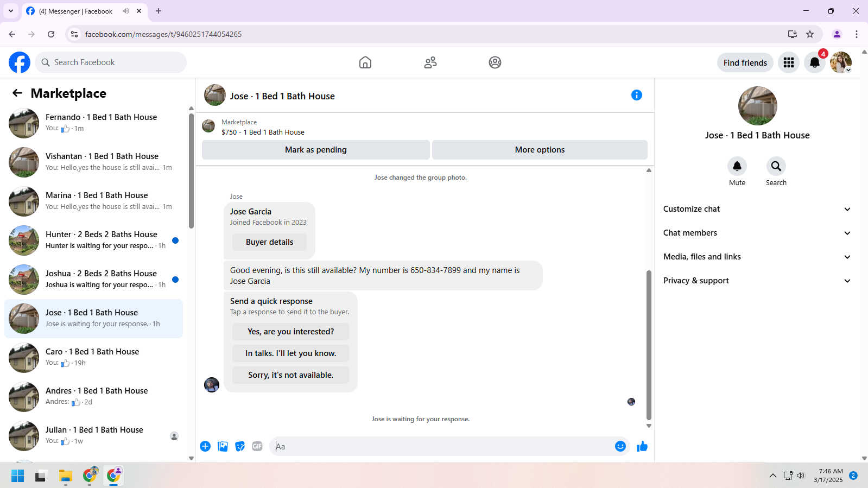This screenshot has width=868, height=488.
Task: Open the taskbar clock and date
Action: tap(828, 476)
